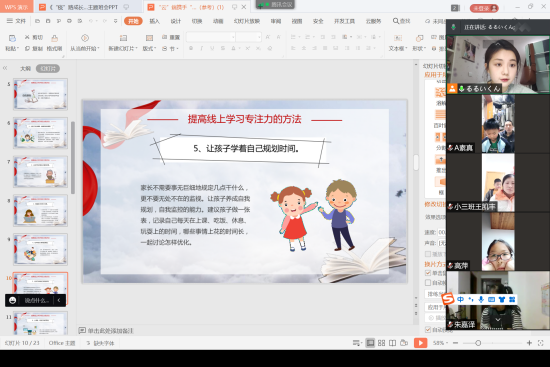Switch to the 设计 (Design) ribbon tab
This screenshot has width=550, height=367.
[x=176, y=21]
